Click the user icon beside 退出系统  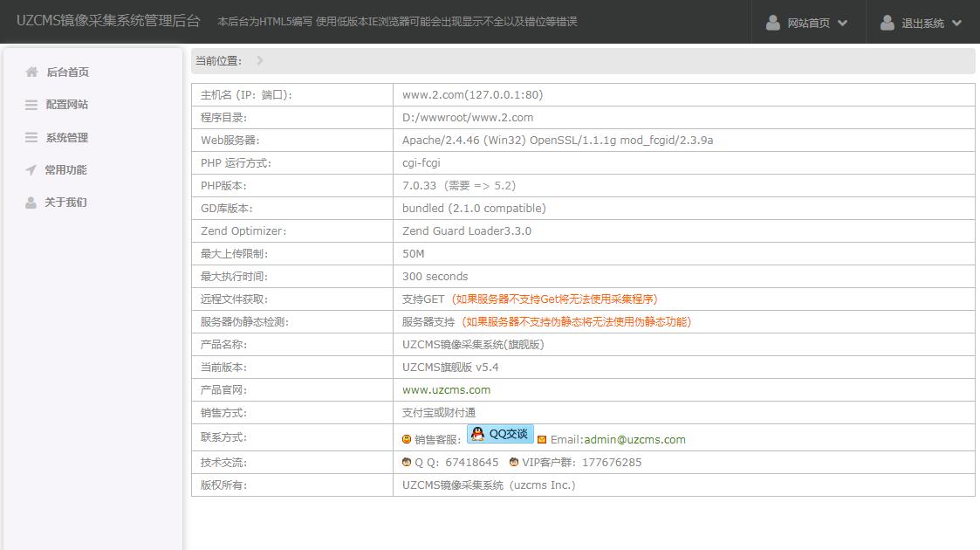[x=887, y=23]
